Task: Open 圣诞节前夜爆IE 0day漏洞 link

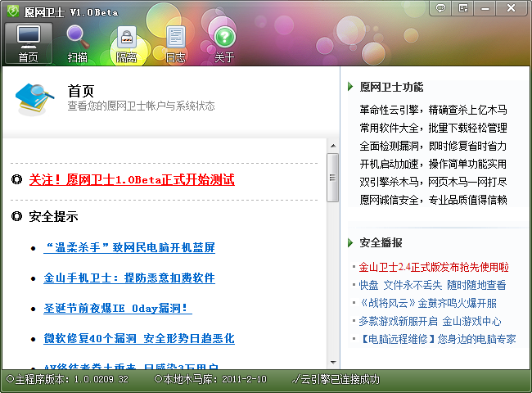Action: coord(117,308)
